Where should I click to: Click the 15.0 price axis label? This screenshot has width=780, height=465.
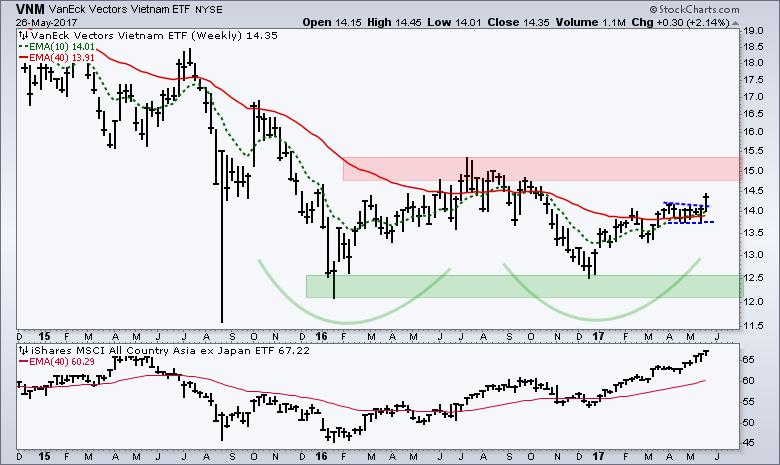coord(753,171)
